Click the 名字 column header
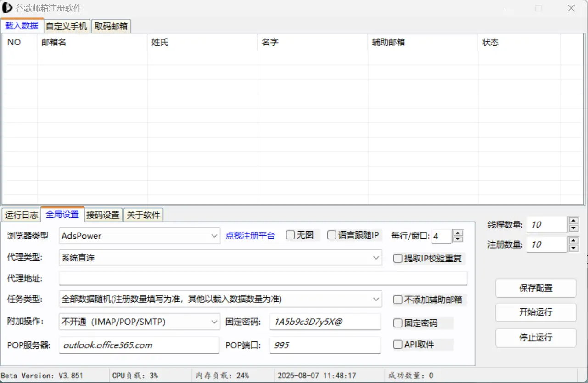588x383 pixels. [x=313, y=42]
